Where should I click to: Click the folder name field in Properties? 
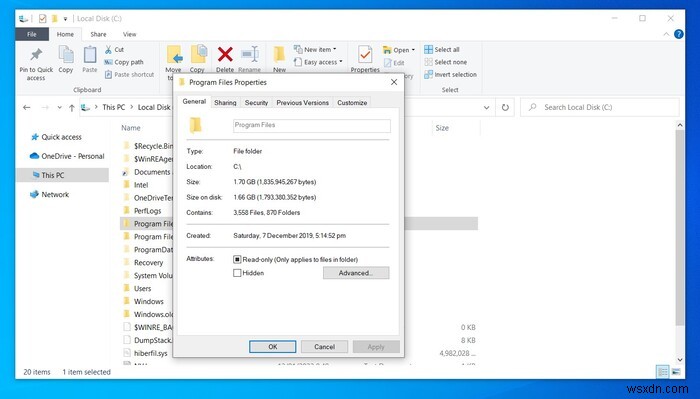coord(312,125)
